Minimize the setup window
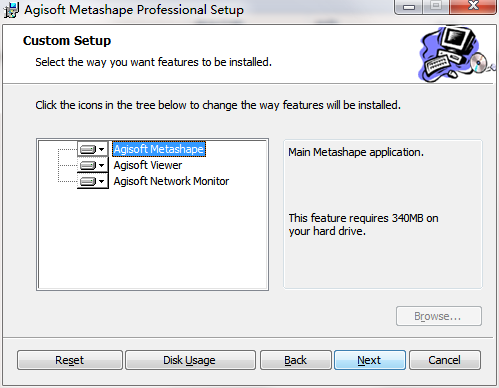This screenshot has height=388, width=499. [x=409, y=7]
